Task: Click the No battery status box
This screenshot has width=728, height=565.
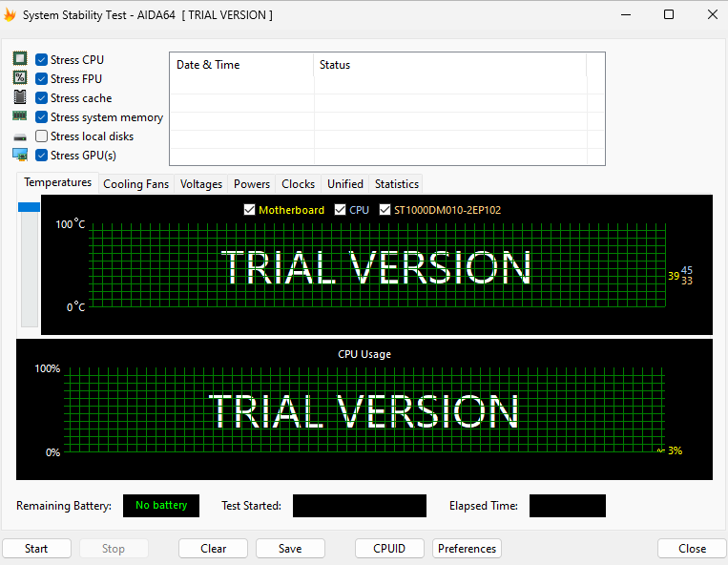Action: point(161,506)
